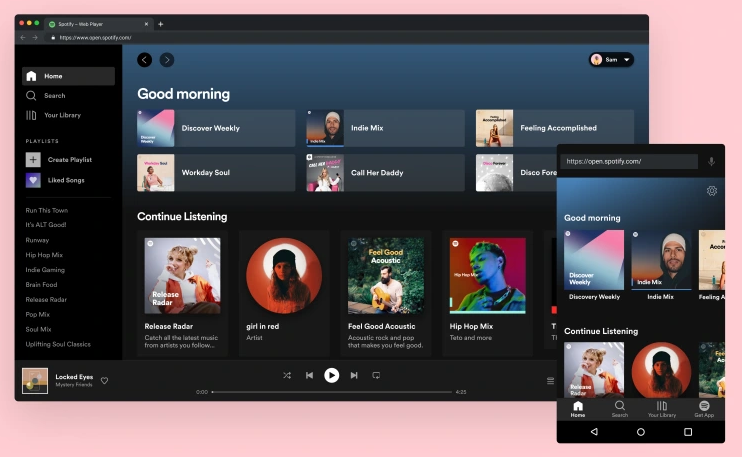Open Release Radar cover in mobile view
The width and height of the screenshot is (742, 457).
click(594, 369)
